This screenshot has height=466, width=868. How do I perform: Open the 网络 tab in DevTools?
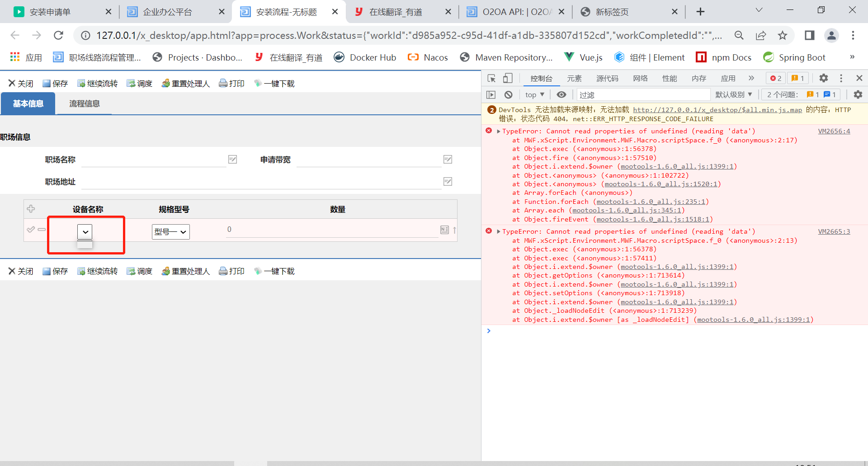640,79
